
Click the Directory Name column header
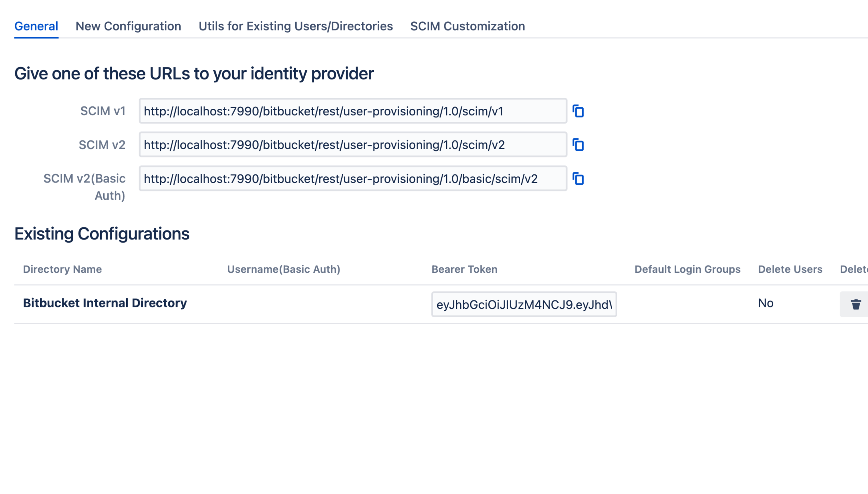(x=62, y=269)
